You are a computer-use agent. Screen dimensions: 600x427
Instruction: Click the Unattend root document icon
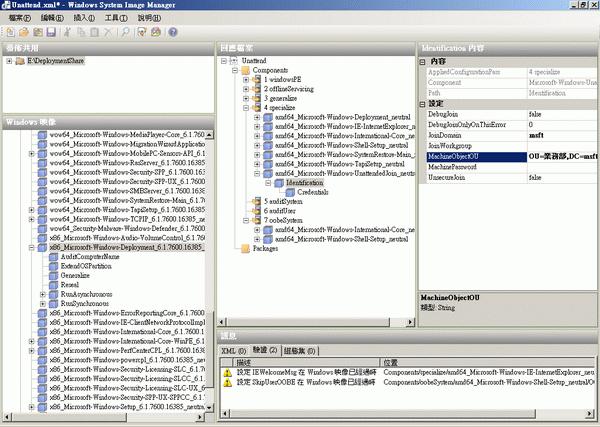click(x=234, y=61)
